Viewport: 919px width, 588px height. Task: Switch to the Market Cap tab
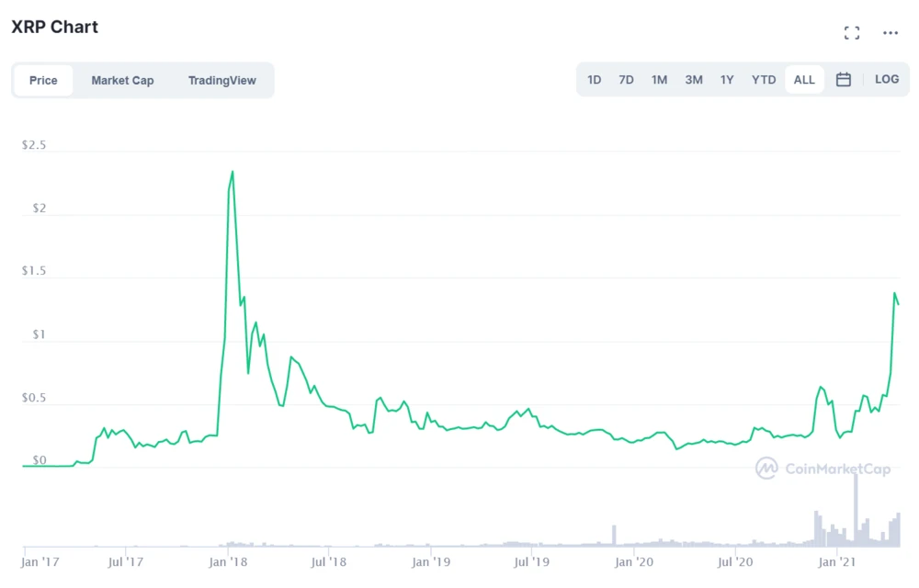click(x=122, y=81)
